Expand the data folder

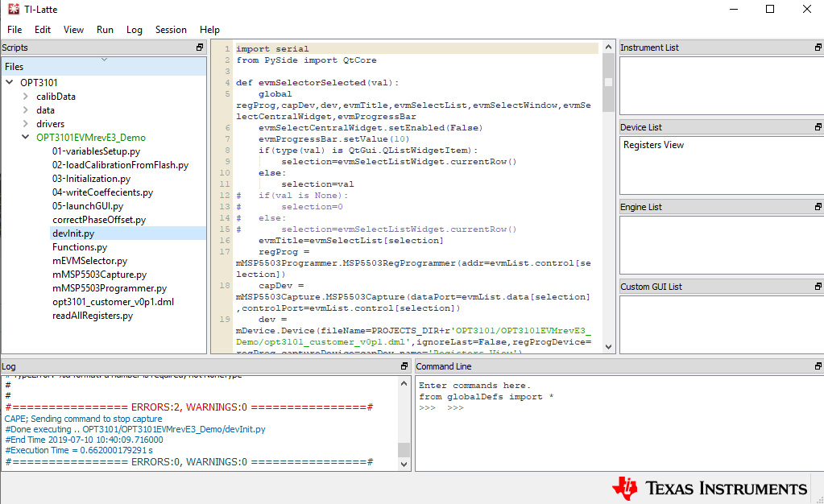25,109
